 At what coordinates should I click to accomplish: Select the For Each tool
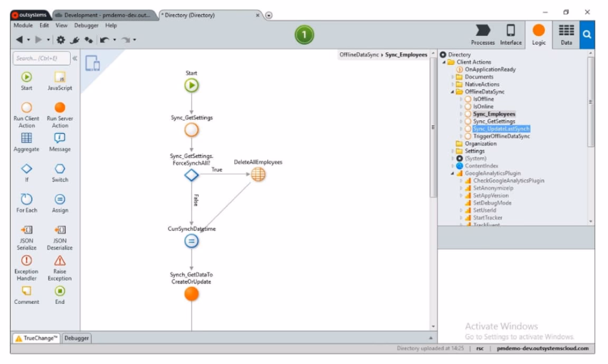(x=26, y=203)
